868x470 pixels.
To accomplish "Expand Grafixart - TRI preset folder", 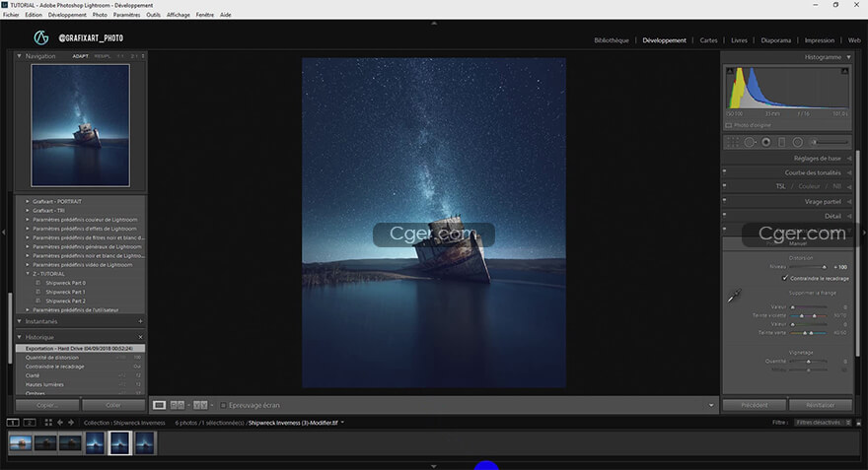I will [28, 210].
